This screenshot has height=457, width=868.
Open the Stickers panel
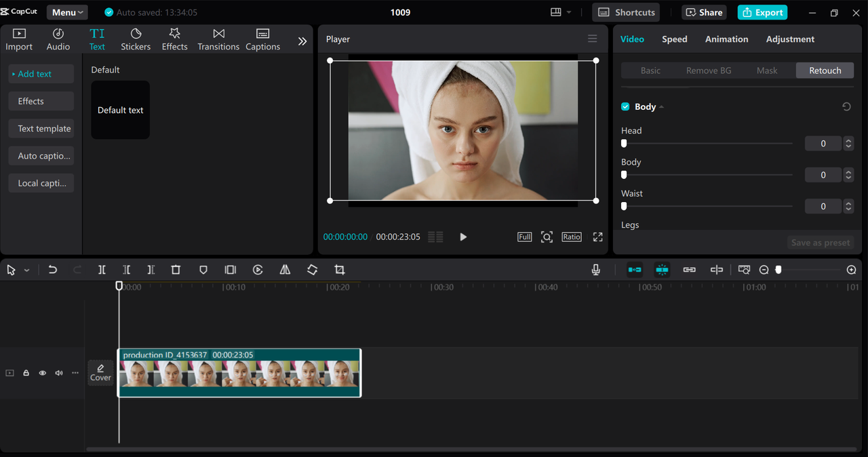click(x=136, y=39)
